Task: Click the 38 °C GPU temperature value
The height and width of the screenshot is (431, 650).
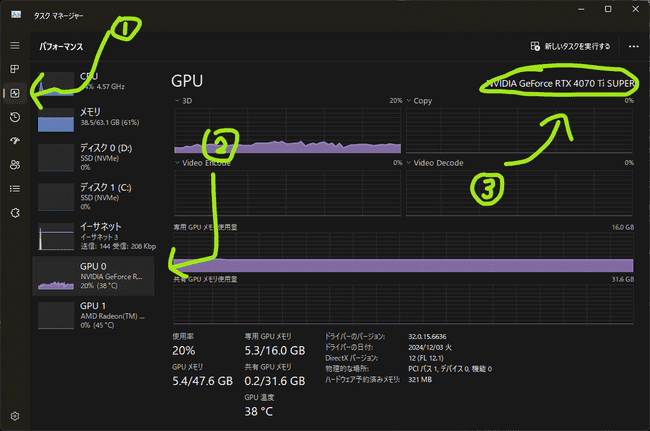Action: click(259, 412)
